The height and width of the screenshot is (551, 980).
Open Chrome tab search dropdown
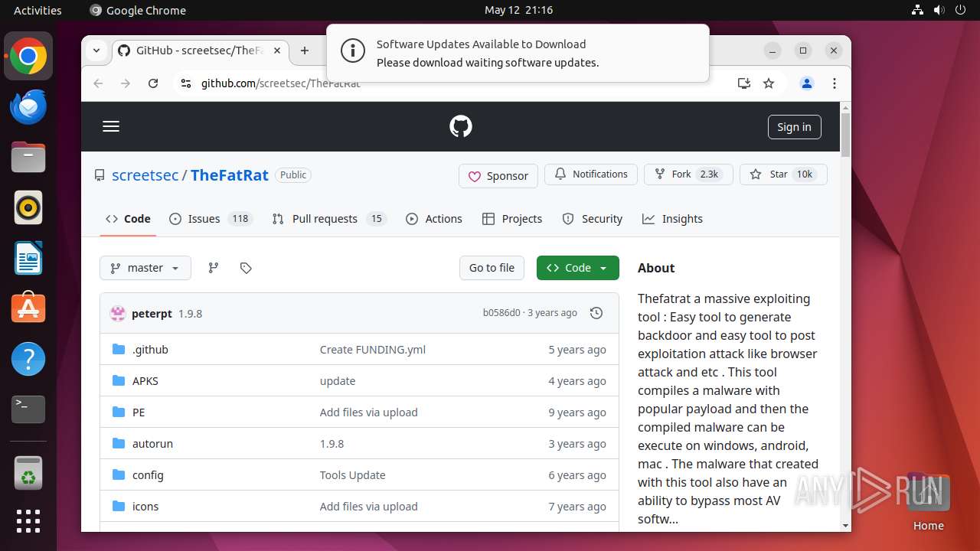[96, 51]
